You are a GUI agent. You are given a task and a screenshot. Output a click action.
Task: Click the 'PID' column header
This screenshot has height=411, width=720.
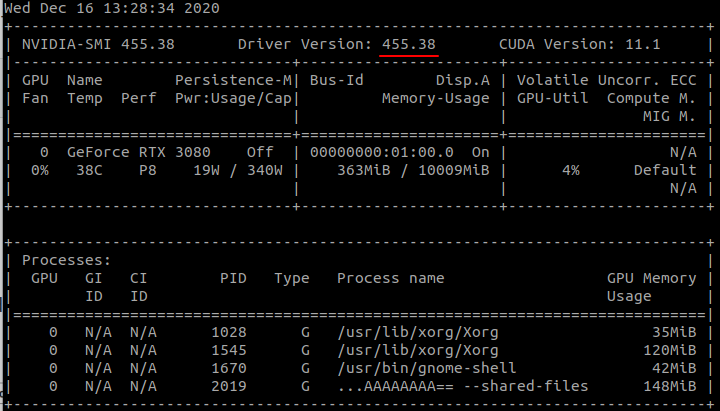pos(233,278)
